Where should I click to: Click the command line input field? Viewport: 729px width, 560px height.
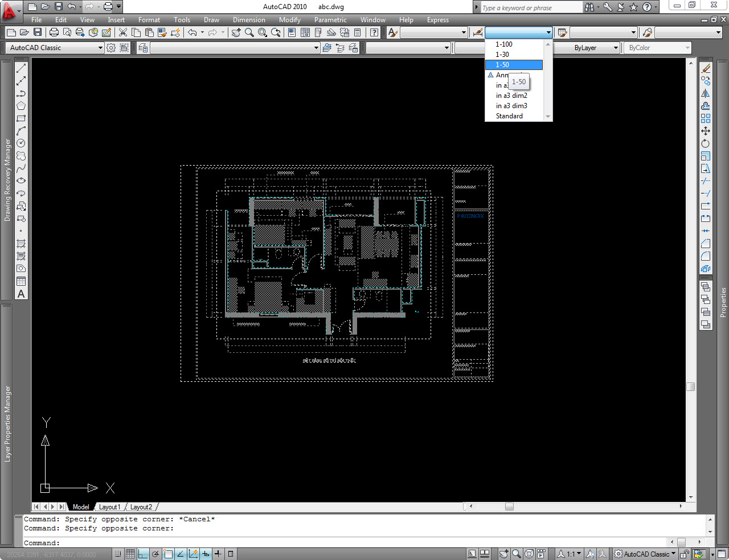[x=345, y=543]
